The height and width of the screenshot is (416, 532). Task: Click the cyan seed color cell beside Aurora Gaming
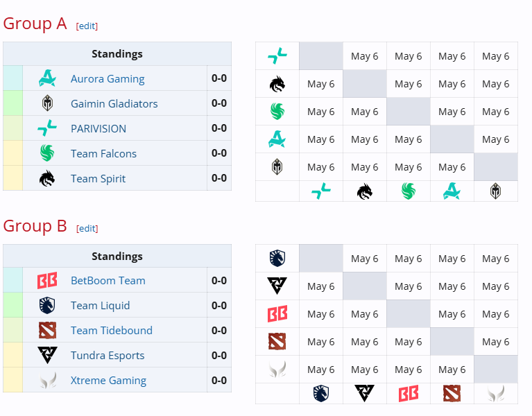point(13,78)
